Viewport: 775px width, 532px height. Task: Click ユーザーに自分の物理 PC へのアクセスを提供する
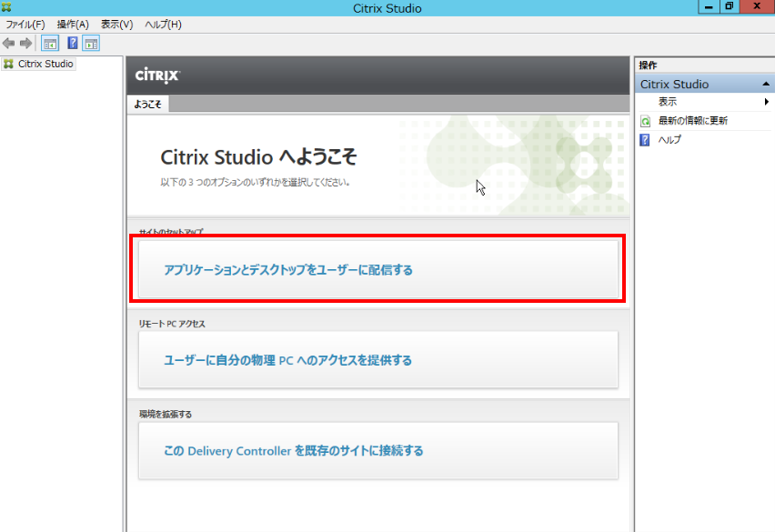(378, 359)
